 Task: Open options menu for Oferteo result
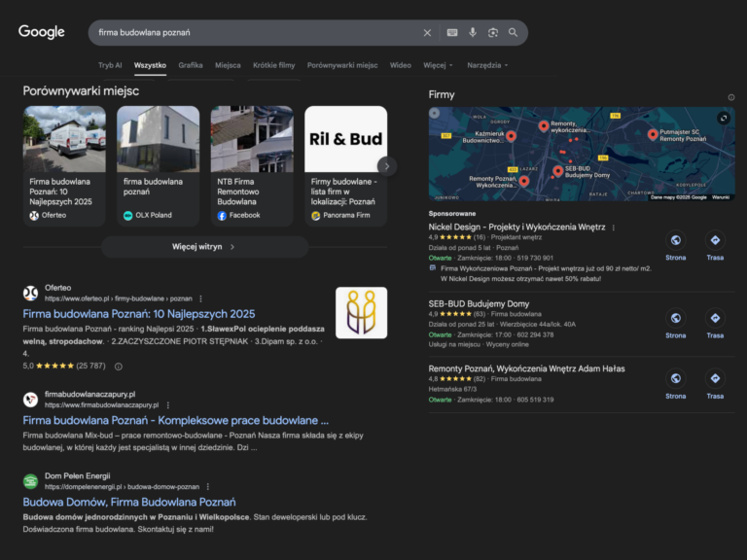click(201, 298)
